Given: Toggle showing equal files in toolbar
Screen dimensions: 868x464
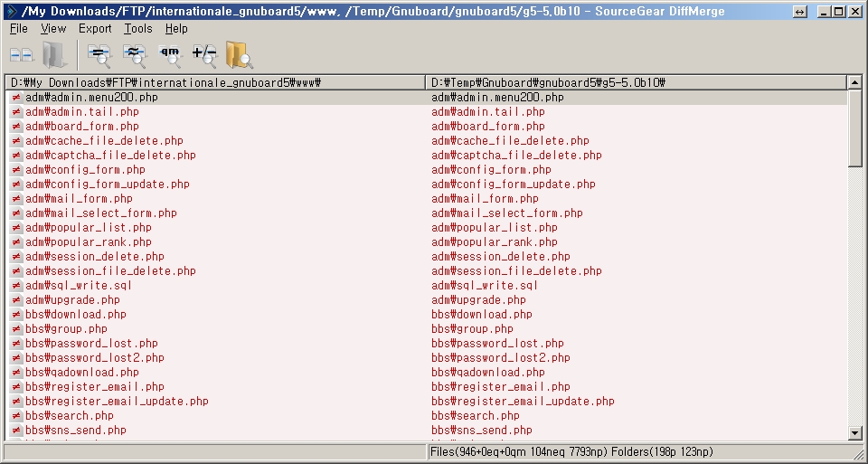Looking at the screenshot, I should (x=99, y=55).
